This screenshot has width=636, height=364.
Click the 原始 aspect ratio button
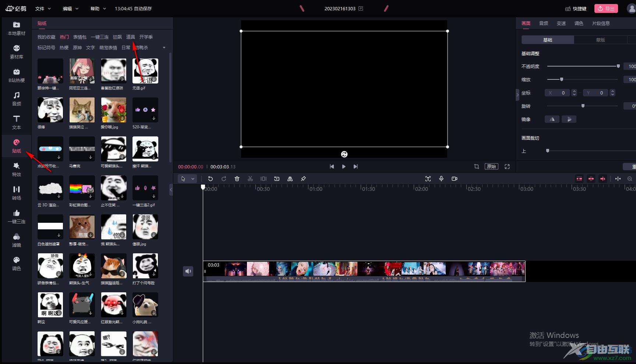(491, 167)
